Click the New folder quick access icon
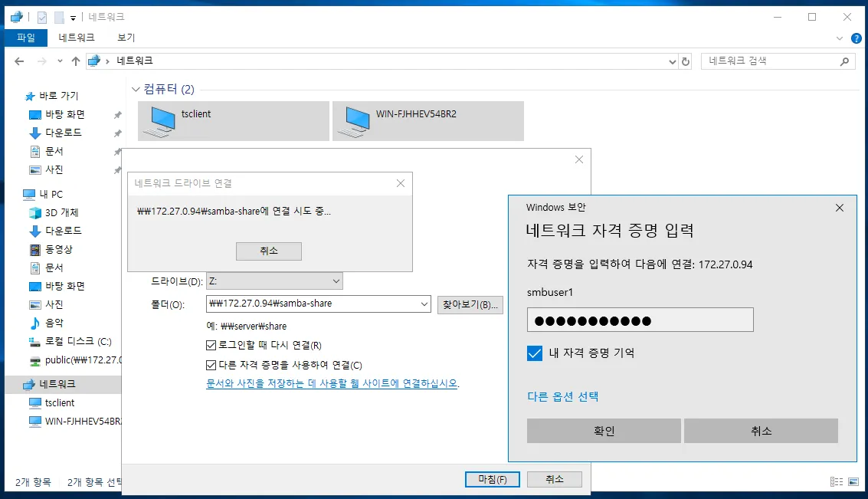 coord(59,18)
